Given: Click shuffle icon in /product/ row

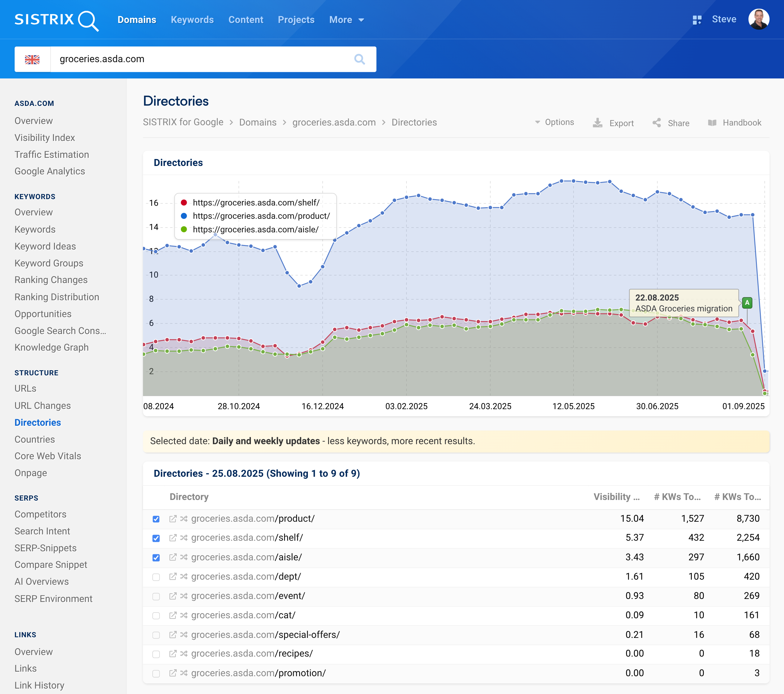Looking at the screenshot, I should click(x=184, y=519).
